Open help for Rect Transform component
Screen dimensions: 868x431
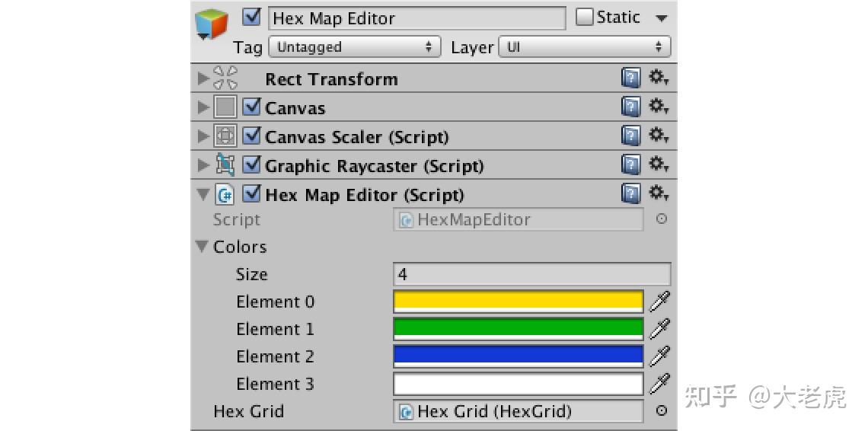[x=630, y=79]
